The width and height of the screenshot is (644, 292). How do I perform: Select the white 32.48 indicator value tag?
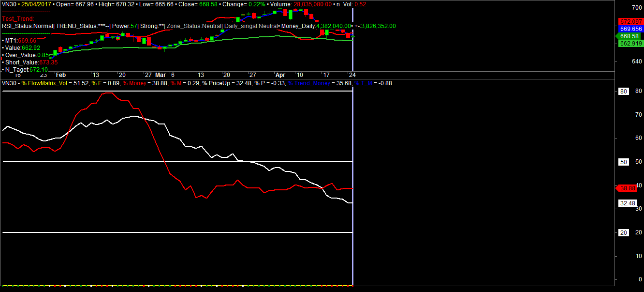pos(628,203)
